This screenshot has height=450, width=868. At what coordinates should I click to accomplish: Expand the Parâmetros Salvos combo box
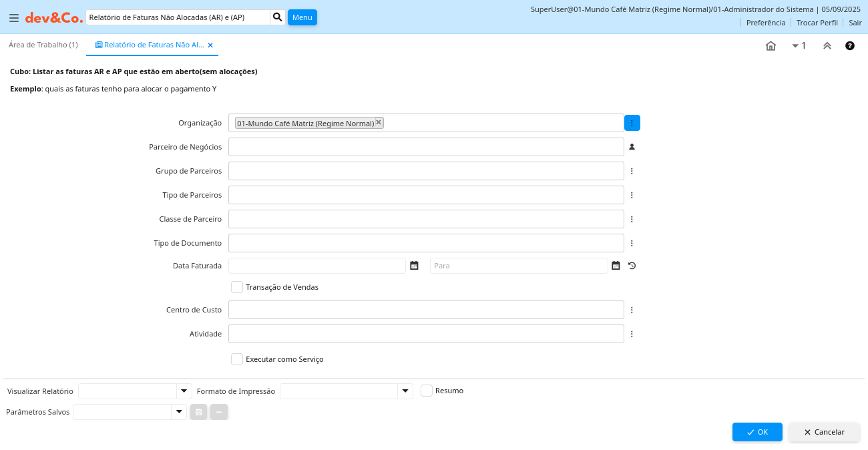tap(179, 412)
